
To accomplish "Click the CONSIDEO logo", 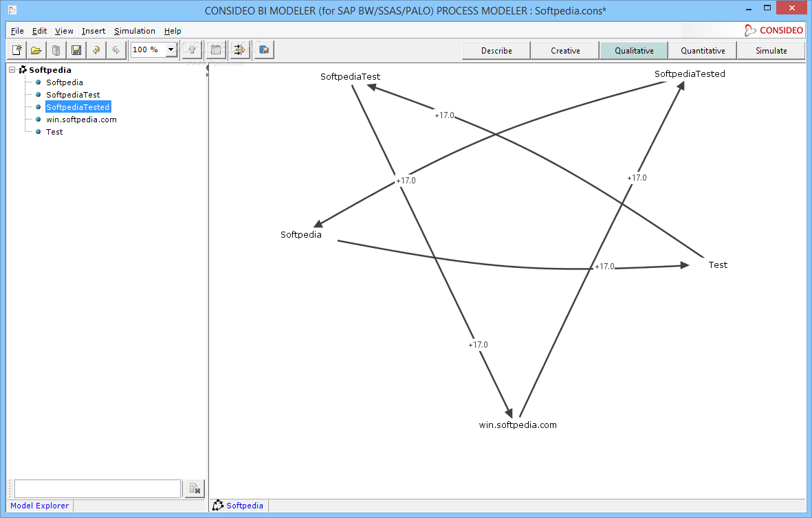I will [x=773, y=30].
